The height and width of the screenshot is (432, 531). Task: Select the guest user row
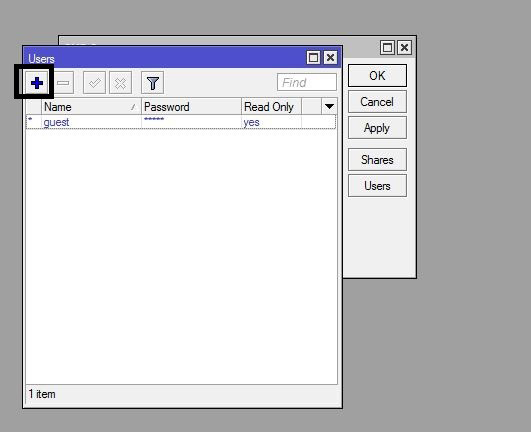181,122
